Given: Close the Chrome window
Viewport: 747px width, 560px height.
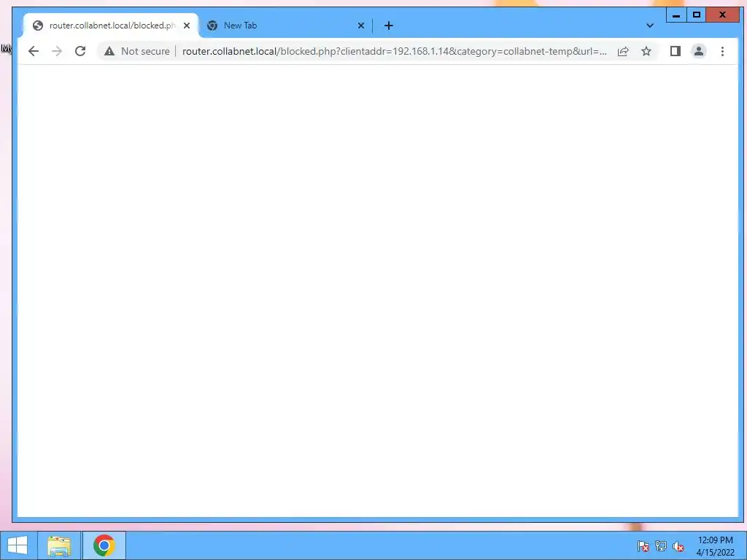Looking at the screenshot, I should tap(722, 15).
